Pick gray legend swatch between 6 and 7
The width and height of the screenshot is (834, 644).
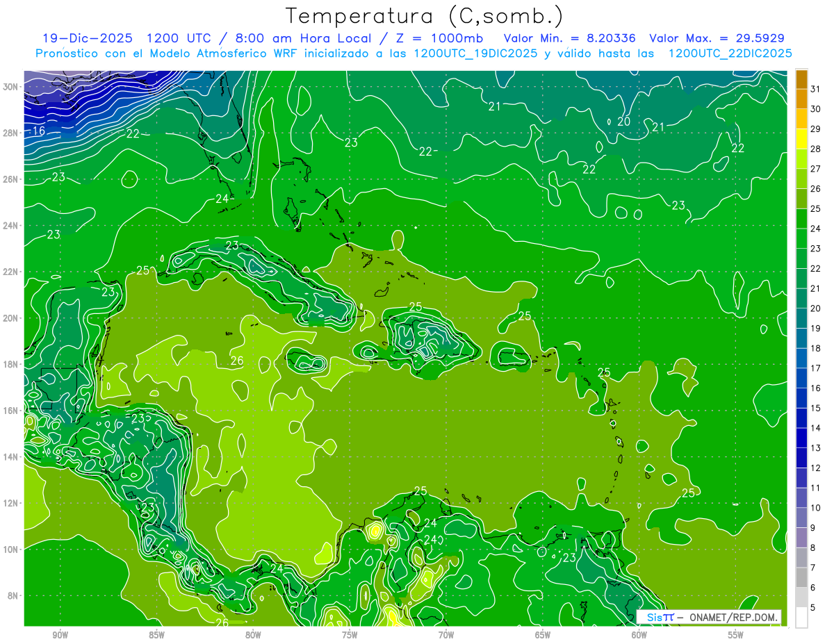(x=801, y=578)
